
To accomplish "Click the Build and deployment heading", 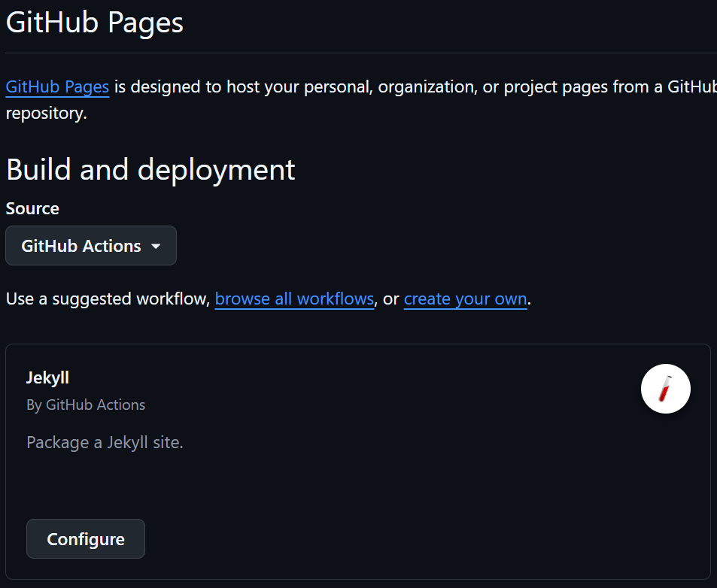I will tap(150, 169).
